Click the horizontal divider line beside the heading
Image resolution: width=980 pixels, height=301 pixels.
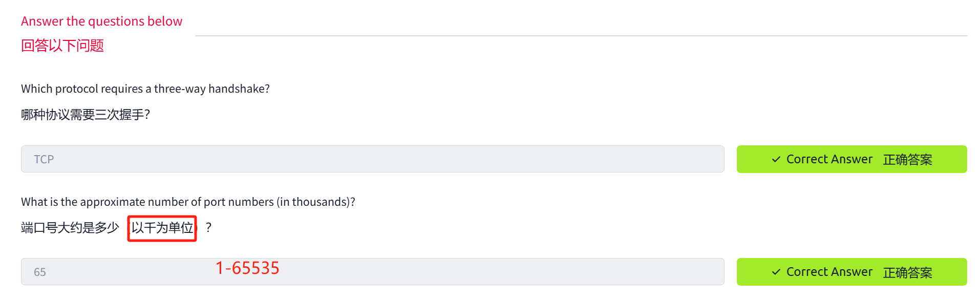pos(581,36)
